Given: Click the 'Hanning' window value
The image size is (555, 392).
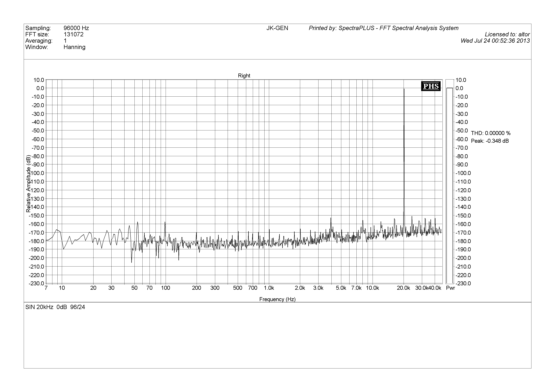Looking at the screenshot, I should click(75, 47).
